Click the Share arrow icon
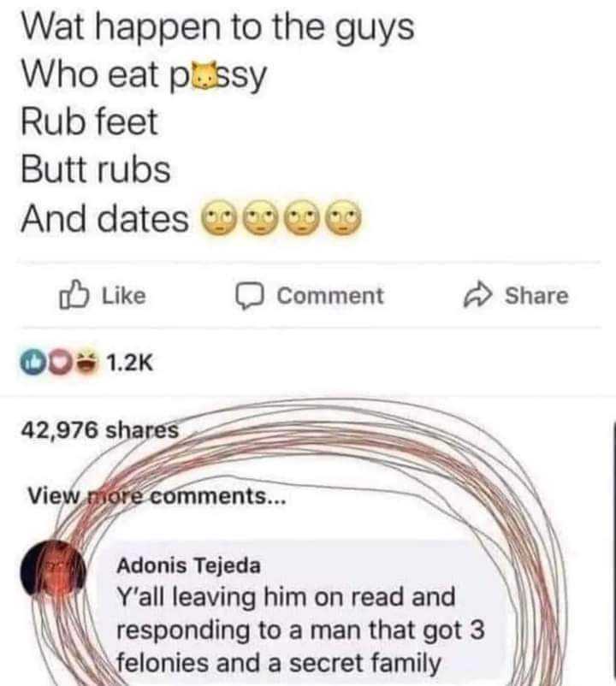The image size is (616, 686). 477,295
